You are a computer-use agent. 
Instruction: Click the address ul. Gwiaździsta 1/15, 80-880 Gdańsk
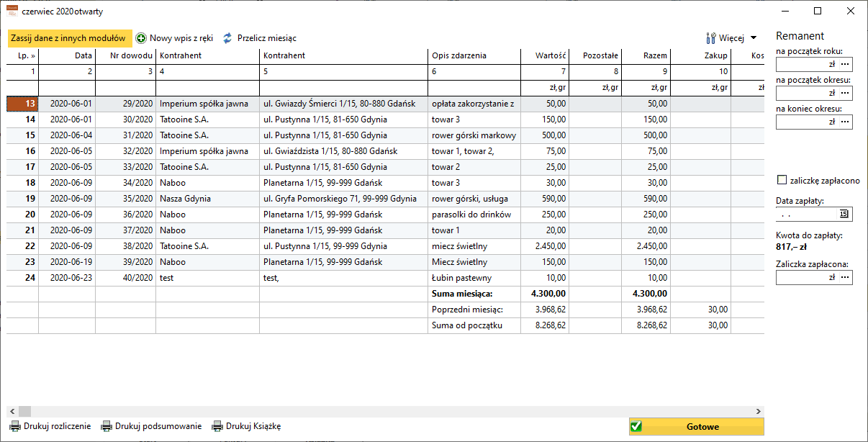click(x=344, y=151)
